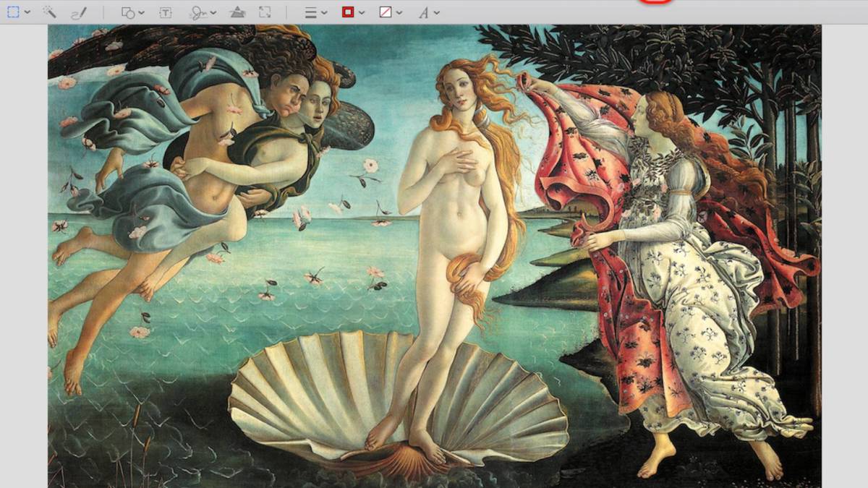Click the Shape Style lines icon

(x=310, y=12)
